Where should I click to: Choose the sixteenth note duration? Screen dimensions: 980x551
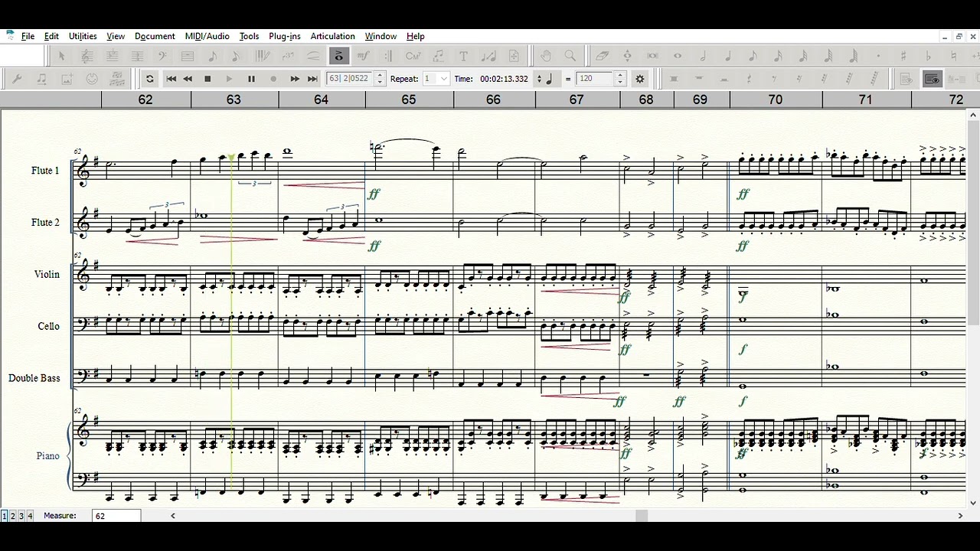[x=778, y=56]
